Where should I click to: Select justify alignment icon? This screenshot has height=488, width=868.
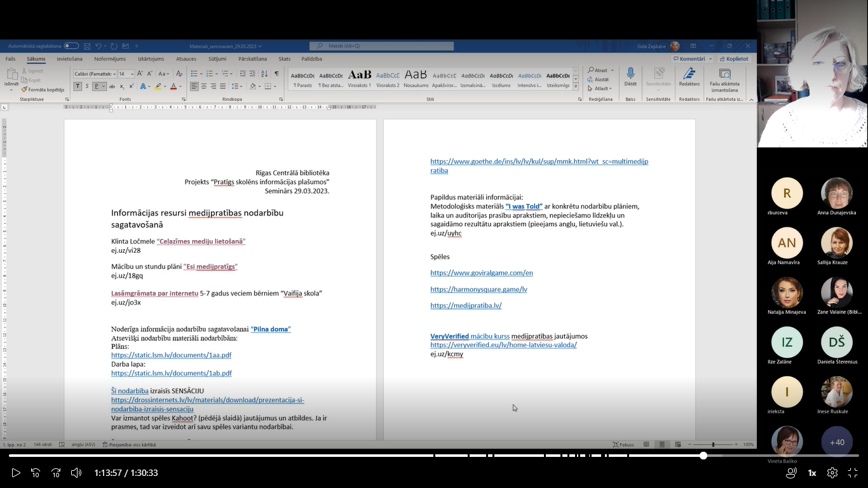click(223, 86)
